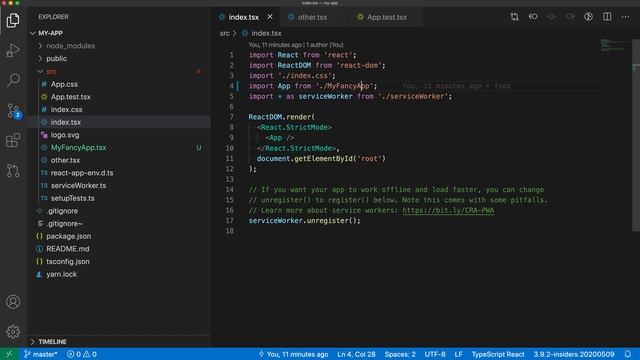Change language mode TypeScript React
The image size is (640, 360).
(x=498, y=354)
